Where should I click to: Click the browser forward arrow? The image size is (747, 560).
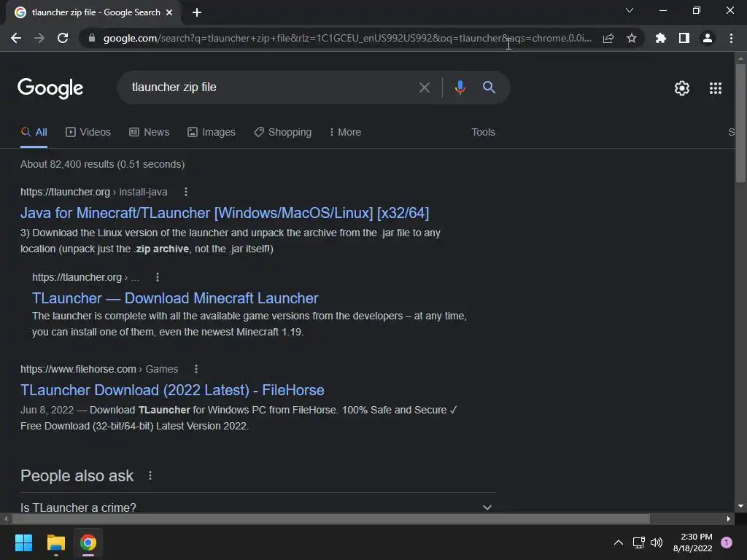pos(39,38)
